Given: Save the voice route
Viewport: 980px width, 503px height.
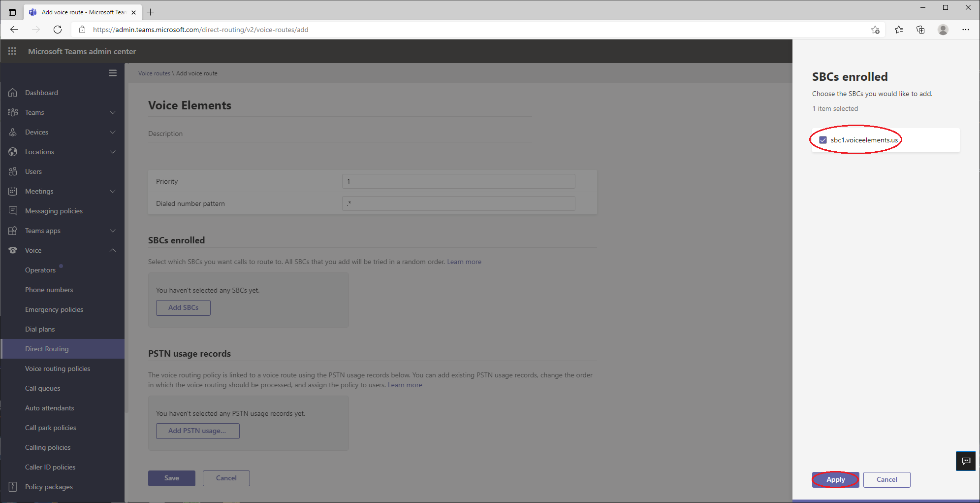Looking at the screenshot, I should (172, 478).
